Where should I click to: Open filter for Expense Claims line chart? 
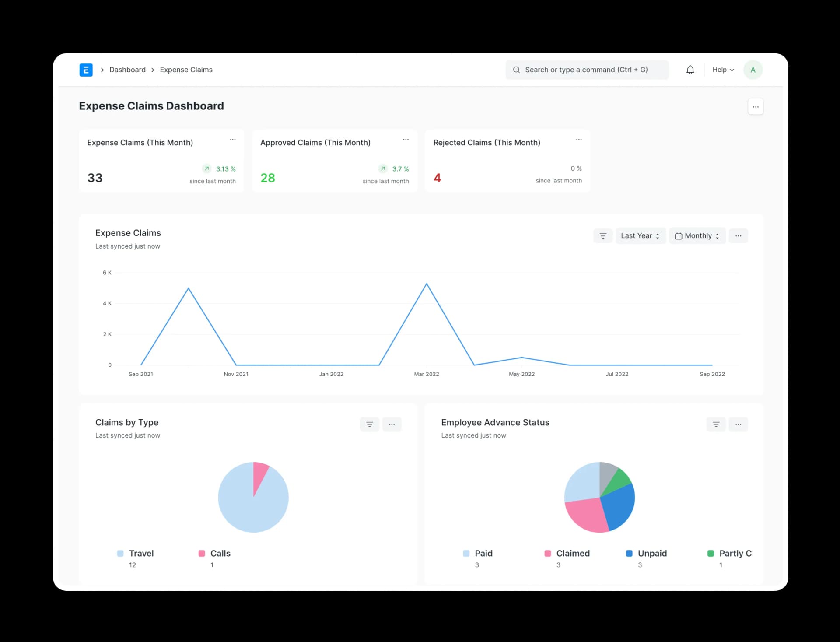click(x=603, y=236)
